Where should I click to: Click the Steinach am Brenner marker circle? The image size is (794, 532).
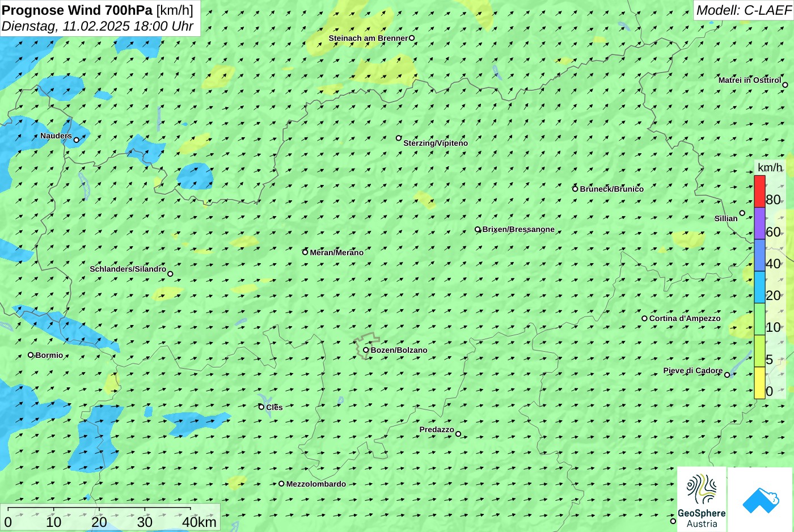[412, 38]
